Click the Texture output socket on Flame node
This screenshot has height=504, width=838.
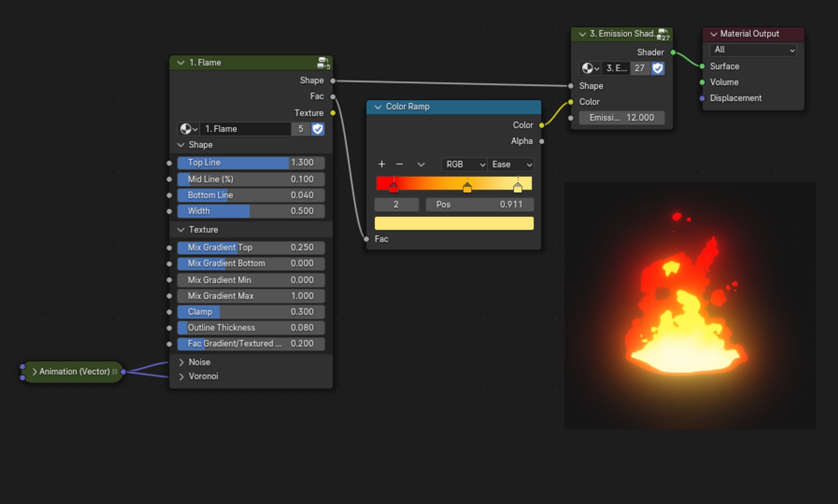click(333, 113)
